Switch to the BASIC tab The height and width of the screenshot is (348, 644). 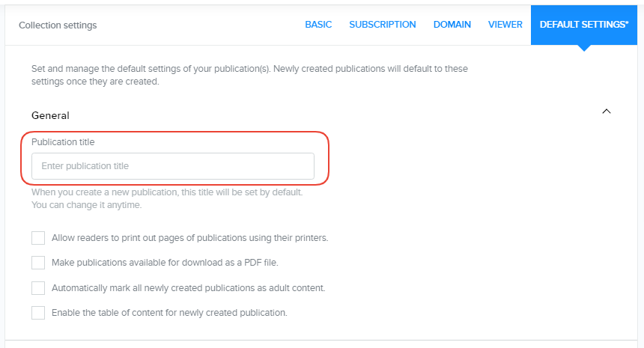(x=318, y=25)
